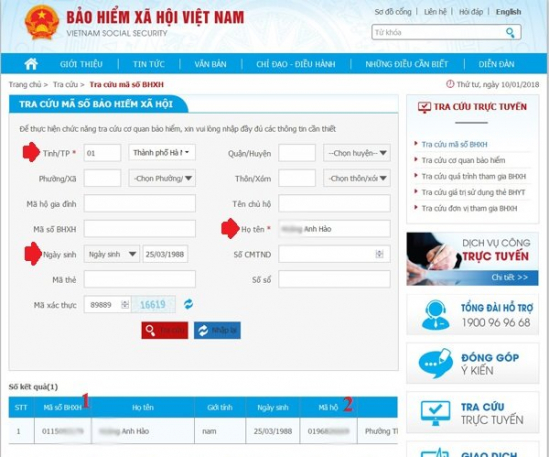The width and height of the screenshot is (549, 457).
Task: Switch language to English
Action: point(508,12)
